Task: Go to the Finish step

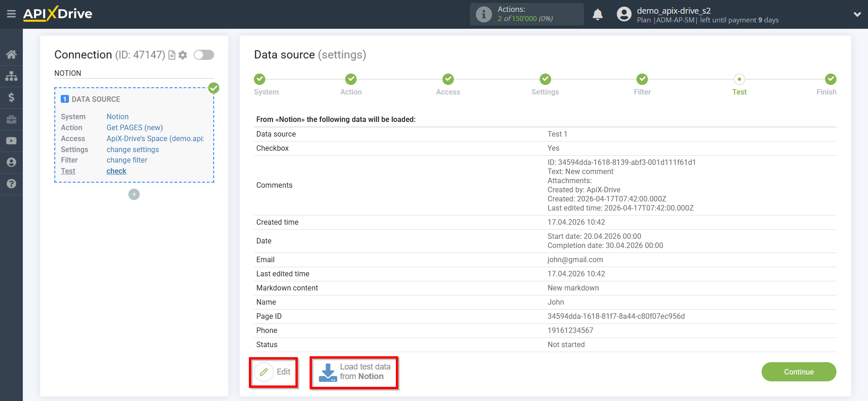Action: click(831, 79)
